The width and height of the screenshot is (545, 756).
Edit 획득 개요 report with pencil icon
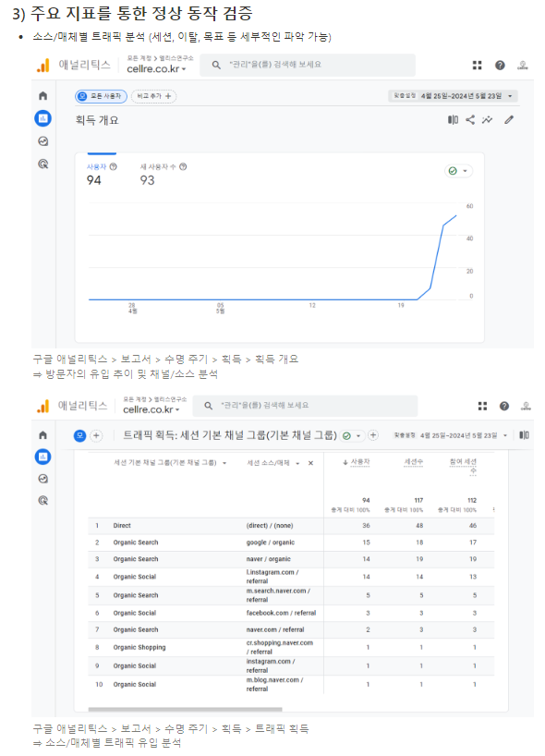click(509, 119)
